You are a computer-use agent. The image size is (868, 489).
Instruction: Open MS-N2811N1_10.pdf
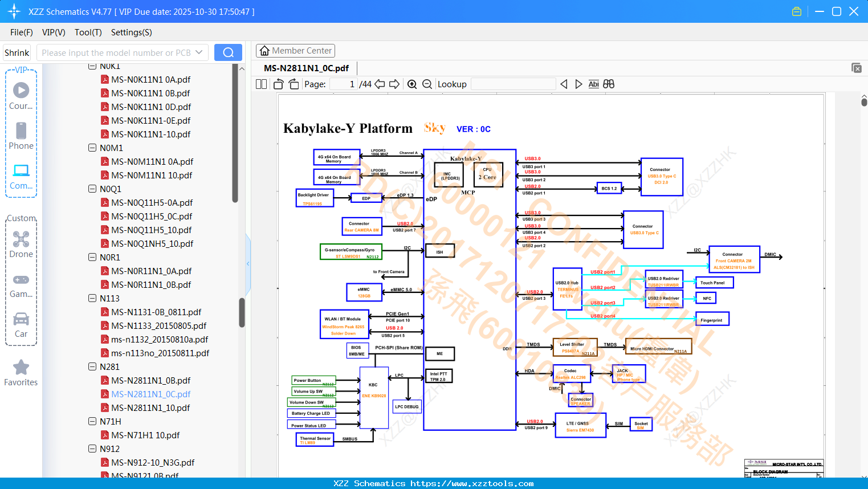click(x=150, y=407)
